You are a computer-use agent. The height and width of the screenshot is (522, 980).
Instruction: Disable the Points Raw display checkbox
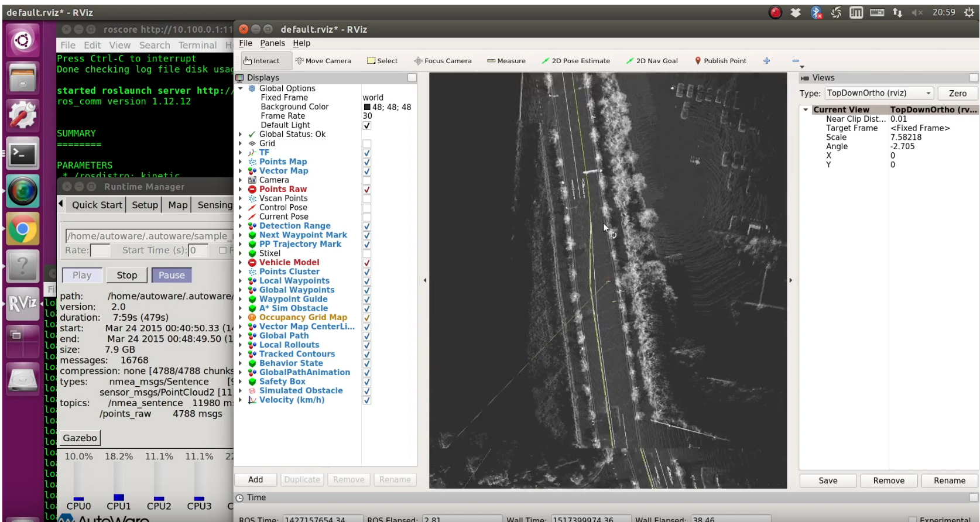(367, 190)
